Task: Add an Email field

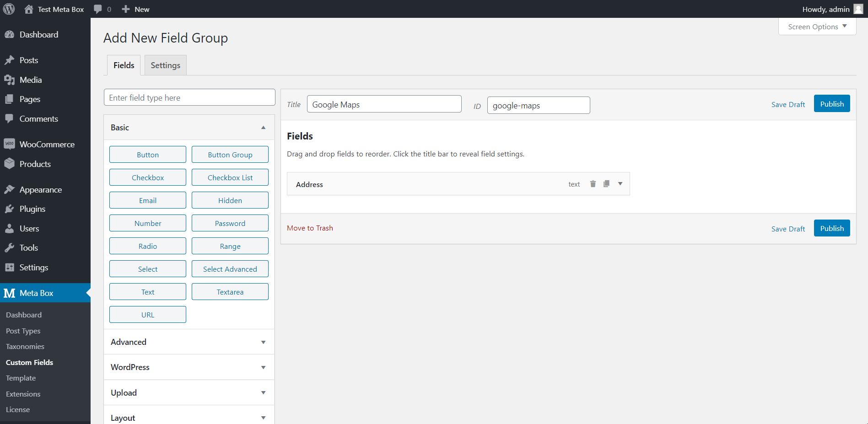Action: (x=148, y=200)
